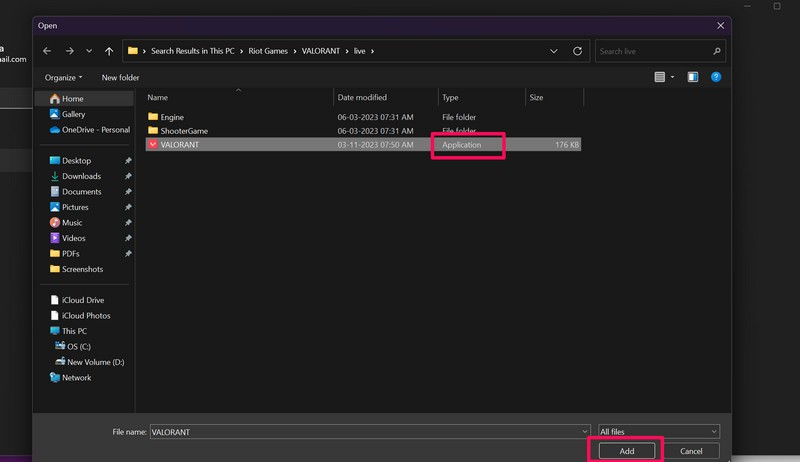Screen dimensions: 800x462
Task: Open the All files type dropdown
Action: point(657,431)
